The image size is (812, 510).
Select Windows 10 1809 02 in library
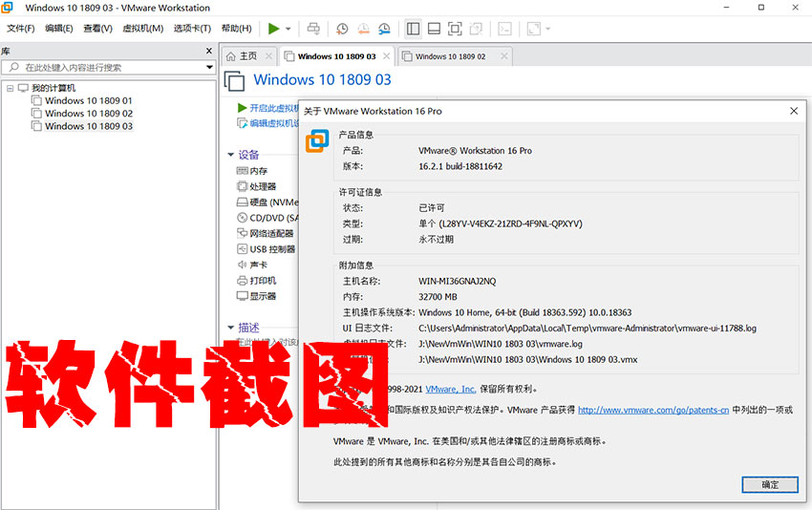click(x=89, y=114)
